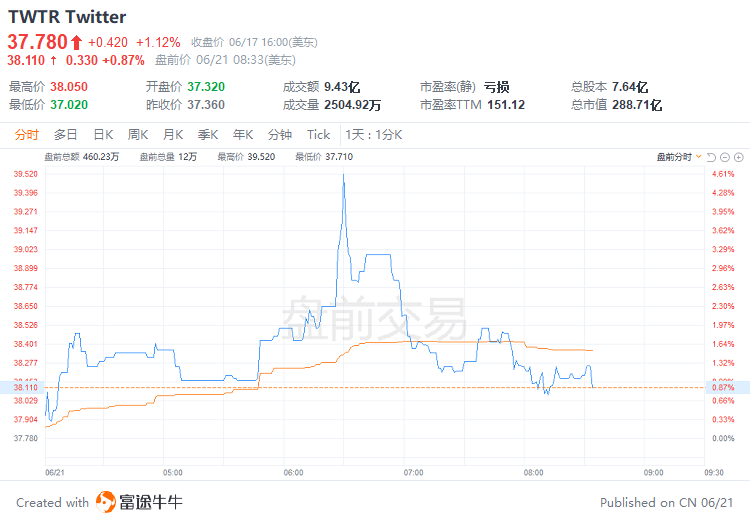
Task: Click the Futu 富途牛牛 logo icon
Action: [106, 502]
